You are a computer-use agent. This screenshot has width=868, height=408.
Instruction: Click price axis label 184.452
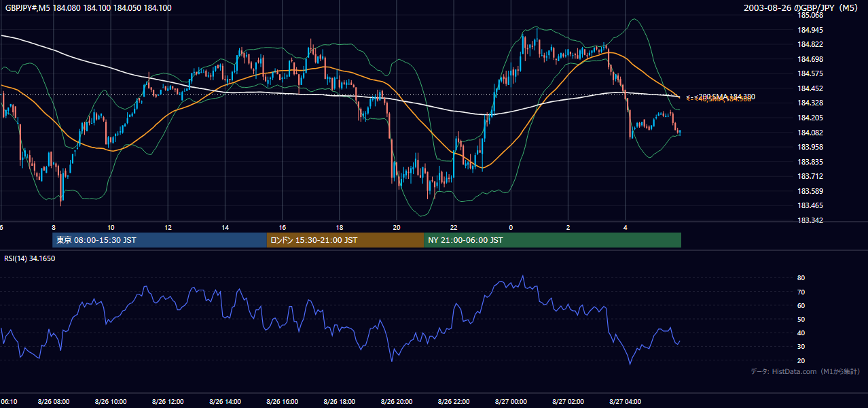(811, 88)
